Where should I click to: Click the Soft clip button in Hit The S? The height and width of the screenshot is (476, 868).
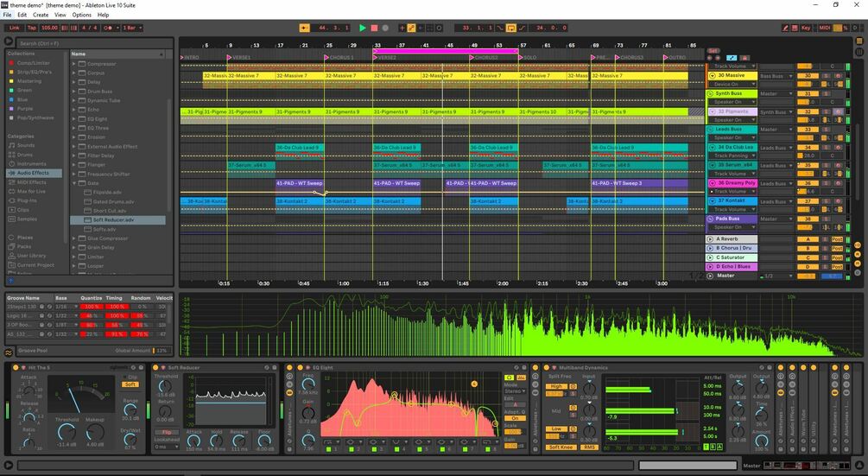coord(130,384)
